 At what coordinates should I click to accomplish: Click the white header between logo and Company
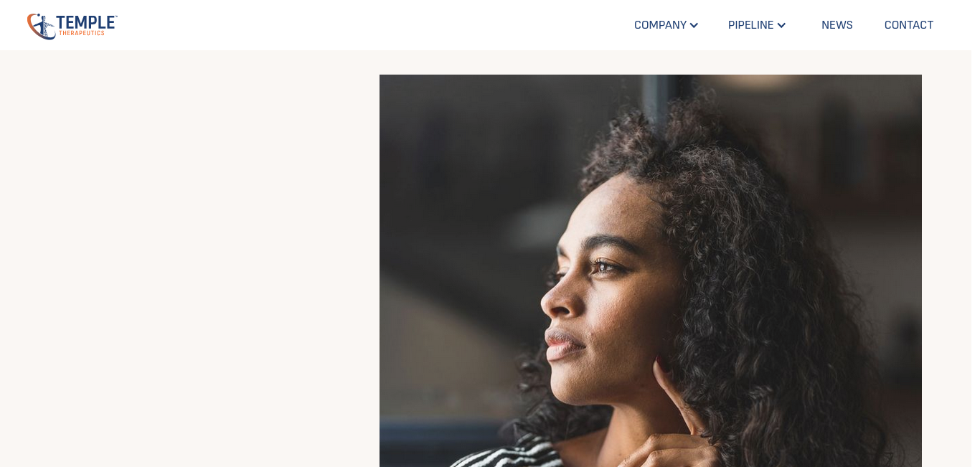(x=373, y=25)
